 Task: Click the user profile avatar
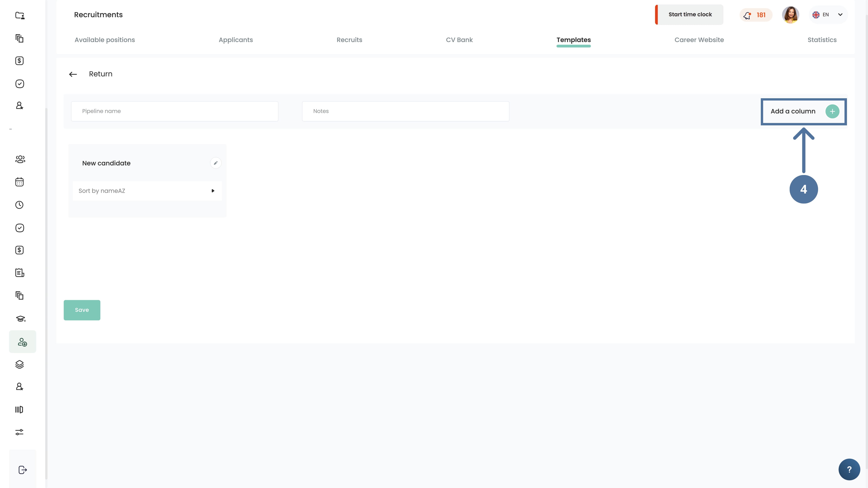click(790, 15)
